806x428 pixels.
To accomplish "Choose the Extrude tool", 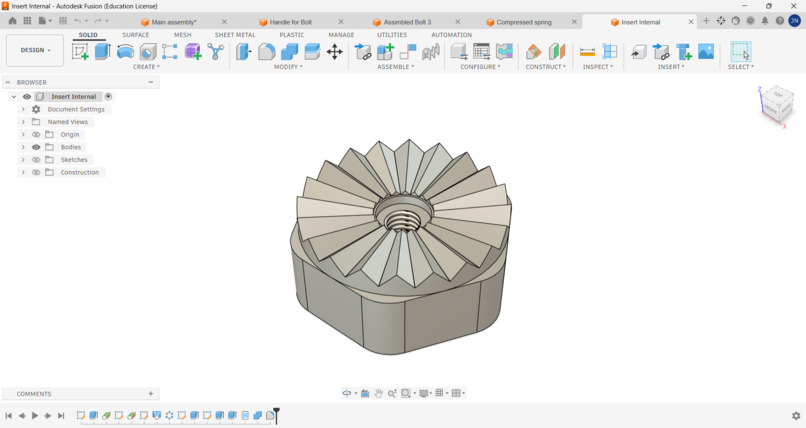I will [102, 51].
